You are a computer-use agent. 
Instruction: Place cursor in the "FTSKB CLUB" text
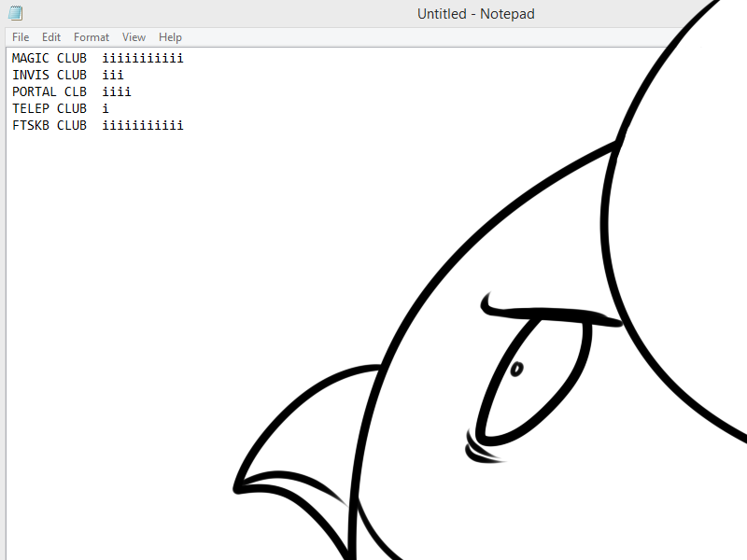click(49, 126)
